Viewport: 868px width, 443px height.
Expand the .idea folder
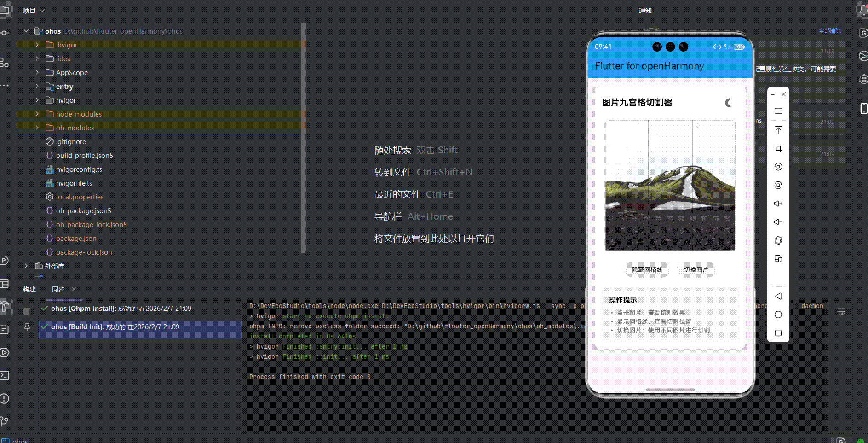click(x=37, y=59)
